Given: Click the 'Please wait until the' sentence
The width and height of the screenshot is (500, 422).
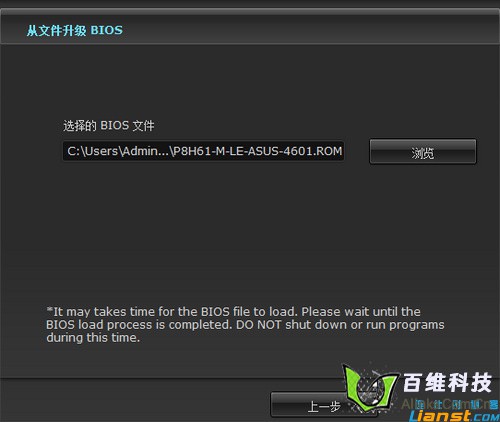Looking at the screenshot, I should (x=361, y=312).
